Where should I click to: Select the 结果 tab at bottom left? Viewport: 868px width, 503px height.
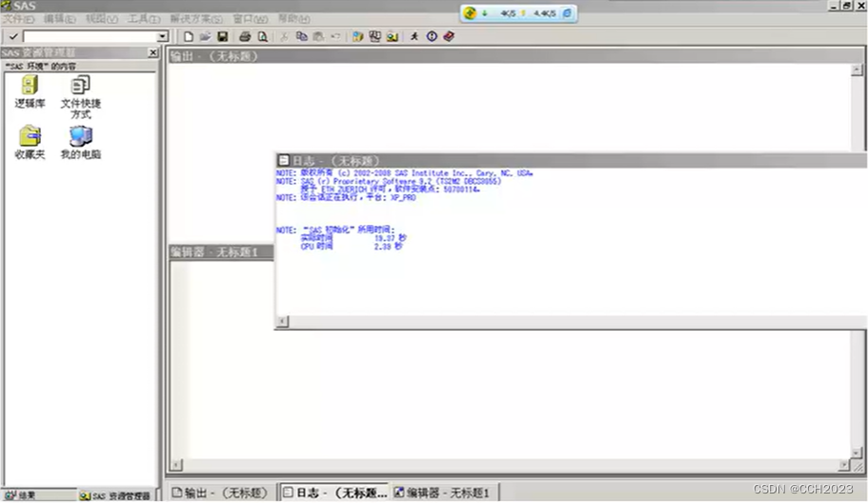coord(39,495)
